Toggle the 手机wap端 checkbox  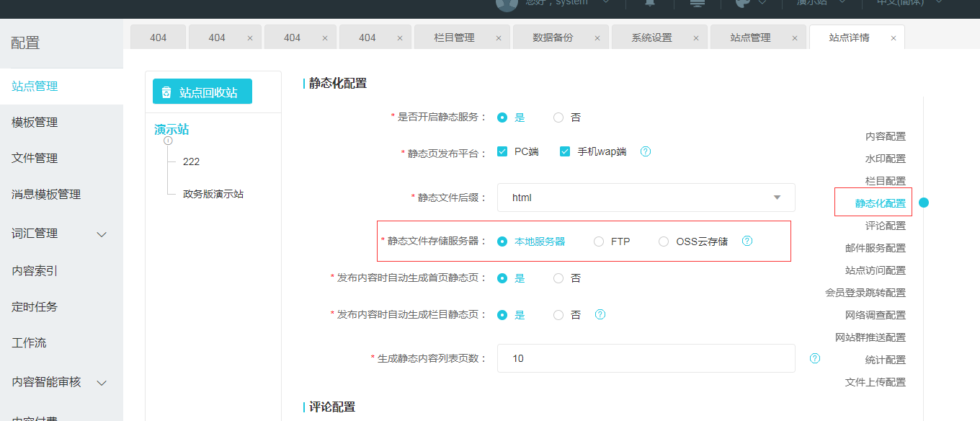(565, 151)
